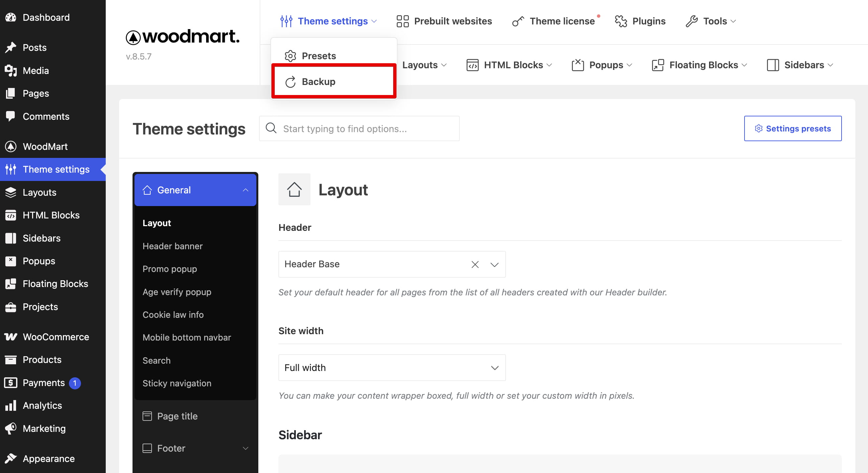Click the Prebuilt websites grid icon
This screenshot has height=473, width=868.
403,21
